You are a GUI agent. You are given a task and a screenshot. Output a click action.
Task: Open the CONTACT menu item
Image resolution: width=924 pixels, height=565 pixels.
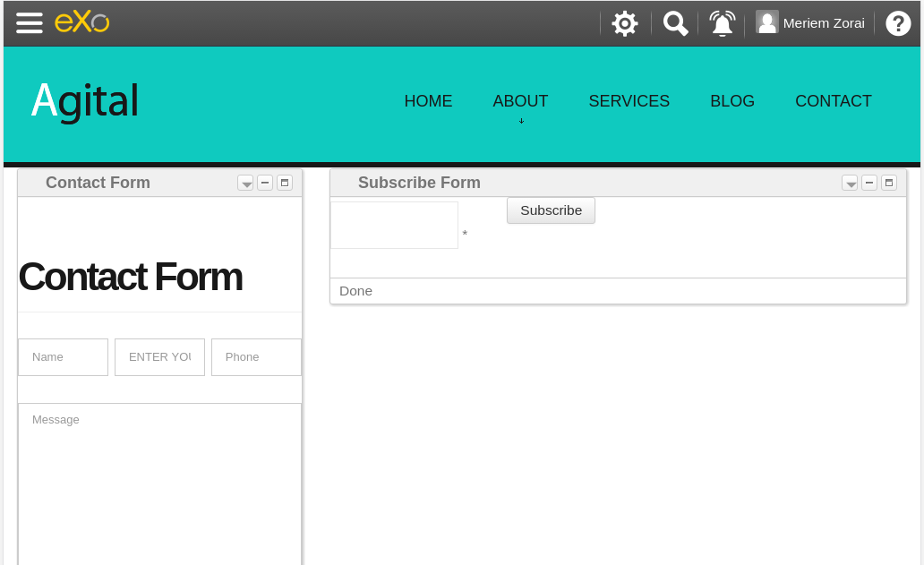point(834,101)
